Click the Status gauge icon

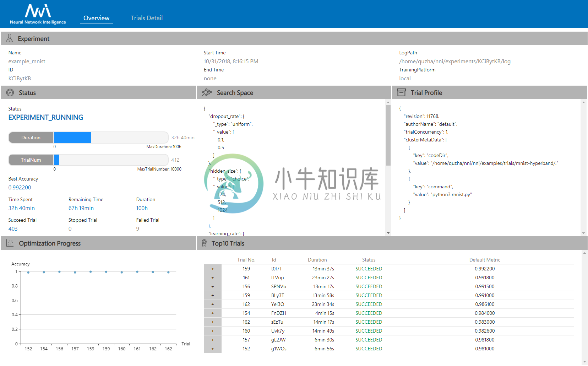point(10,92)
